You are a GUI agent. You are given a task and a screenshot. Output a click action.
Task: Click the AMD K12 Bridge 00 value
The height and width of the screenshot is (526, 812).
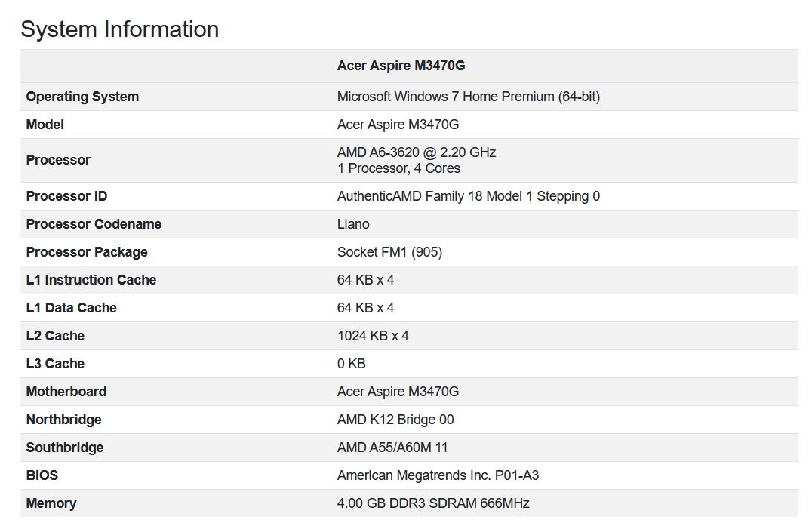[395, 420]
